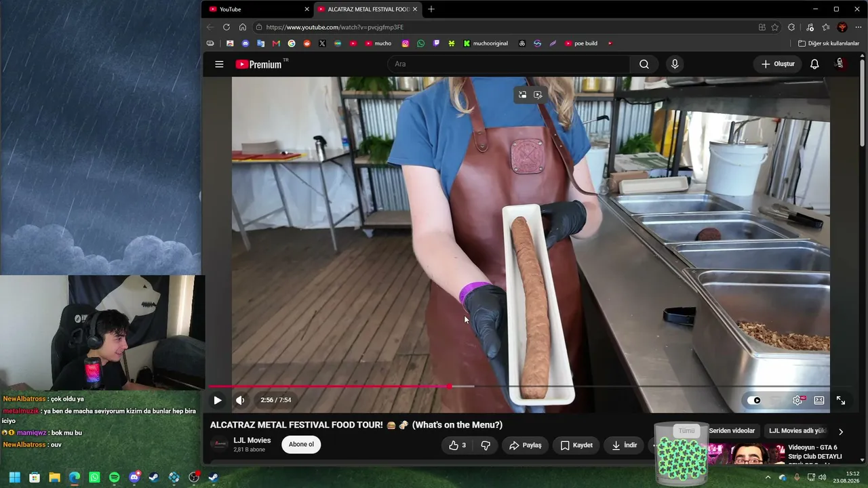Enter fullscreen video mode
Viewport: 868px width, 488px height.
click(841, 401)
